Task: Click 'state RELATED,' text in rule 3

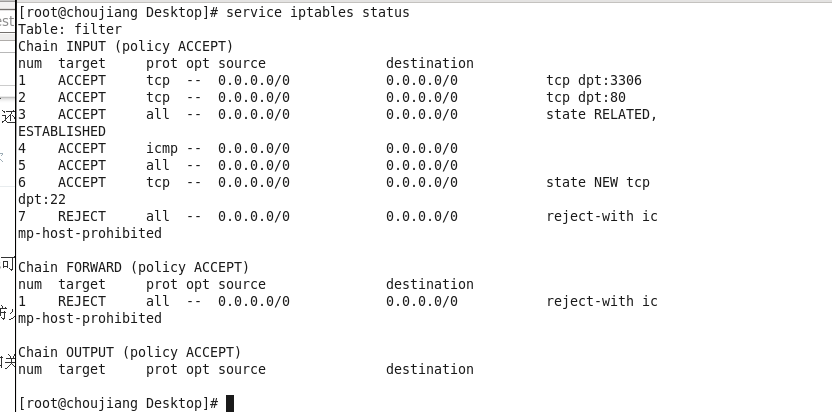Action: pyautogui.click(x=602, y=114)
